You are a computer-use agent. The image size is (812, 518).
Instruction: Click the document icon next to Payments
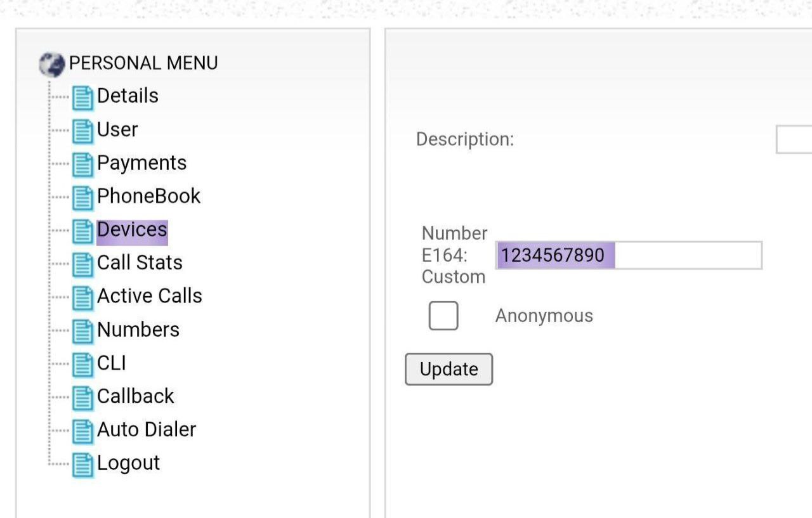click(82, 165)
